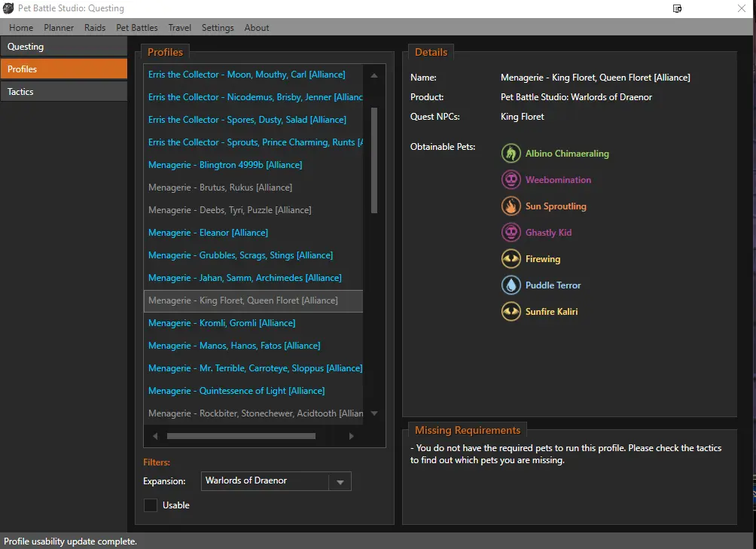756x549 pixels.
Task: Click the Pet Battle Studio app icon
Action: [x=8, y=8]
